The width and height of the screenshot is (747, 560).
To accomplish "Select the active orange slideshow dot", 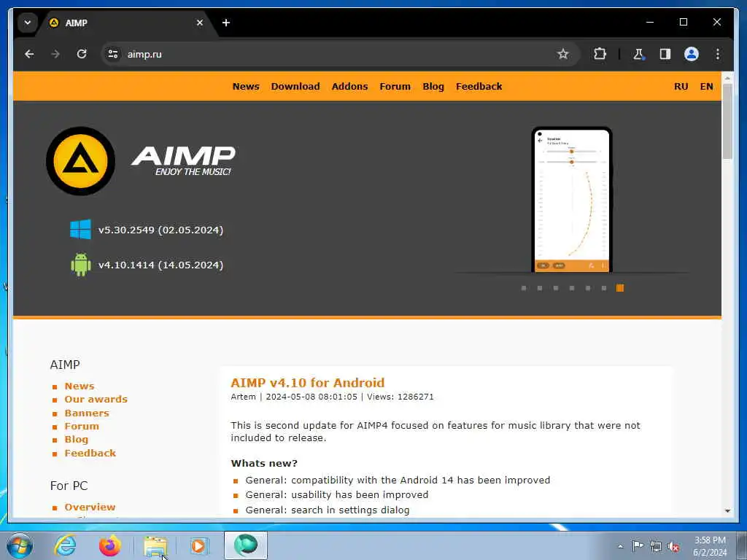I will pyautogui.click(x=620, y=288).
